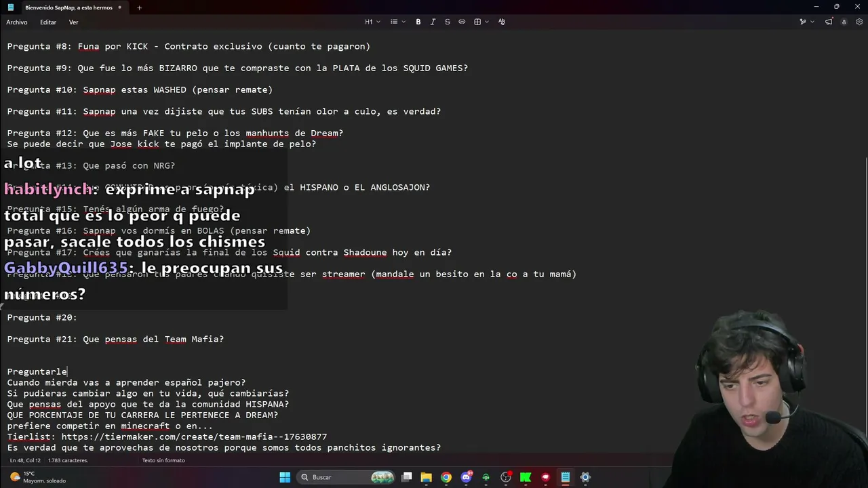Screen dimensions: 868x488
Task: Click the Notepad app icon in title bar
Action: 10,7
